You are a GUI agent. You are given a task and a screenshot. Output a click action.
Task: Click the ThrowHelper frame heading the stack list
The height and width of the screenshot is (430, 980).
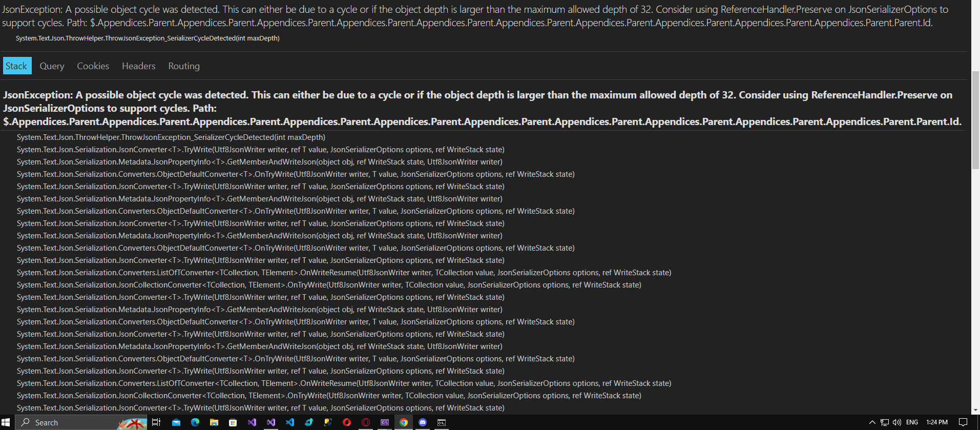tap(171, 137)
